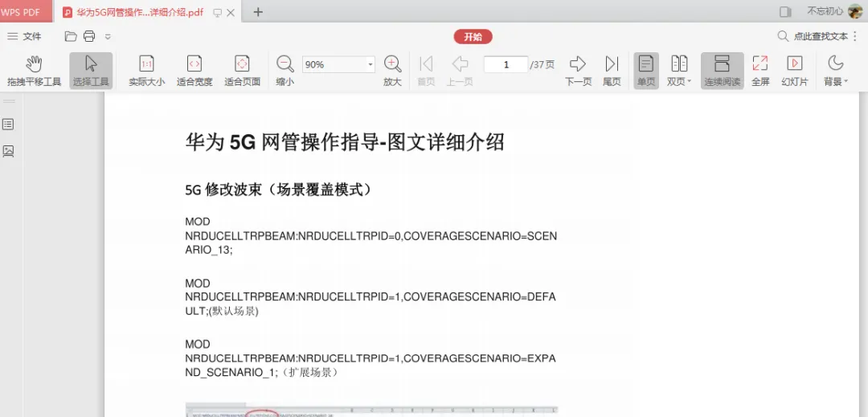
Task: Close the PDF document tab
Action: 231,13
